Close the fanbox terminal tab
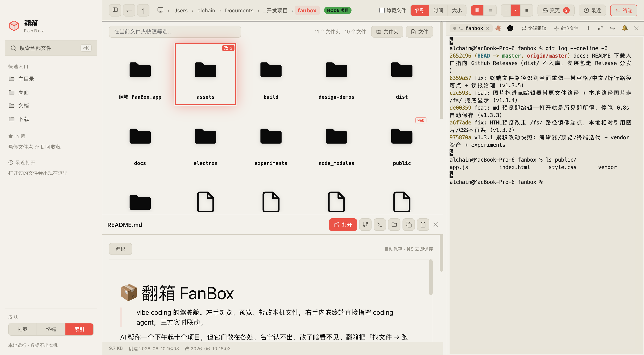 click(x=487, y=28)
